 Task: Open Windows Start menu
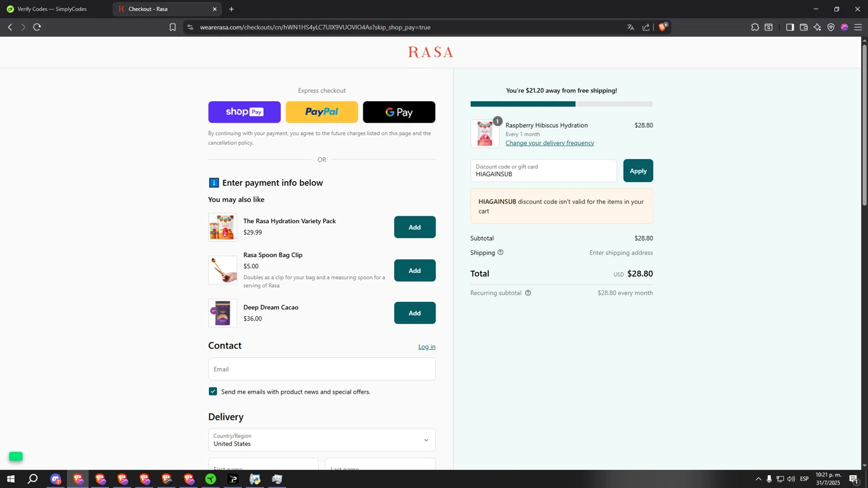point(10,479)
